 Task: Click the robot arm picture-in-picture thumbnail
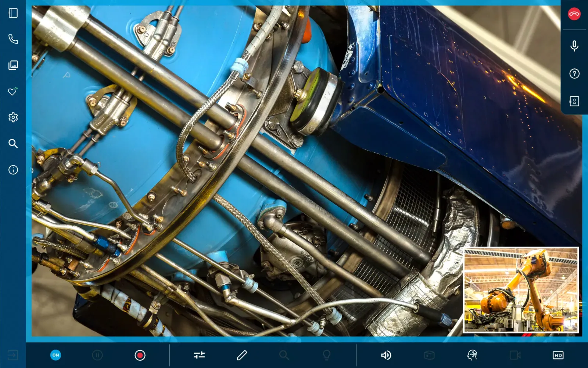pyautogui.click(x=521, y=290)
